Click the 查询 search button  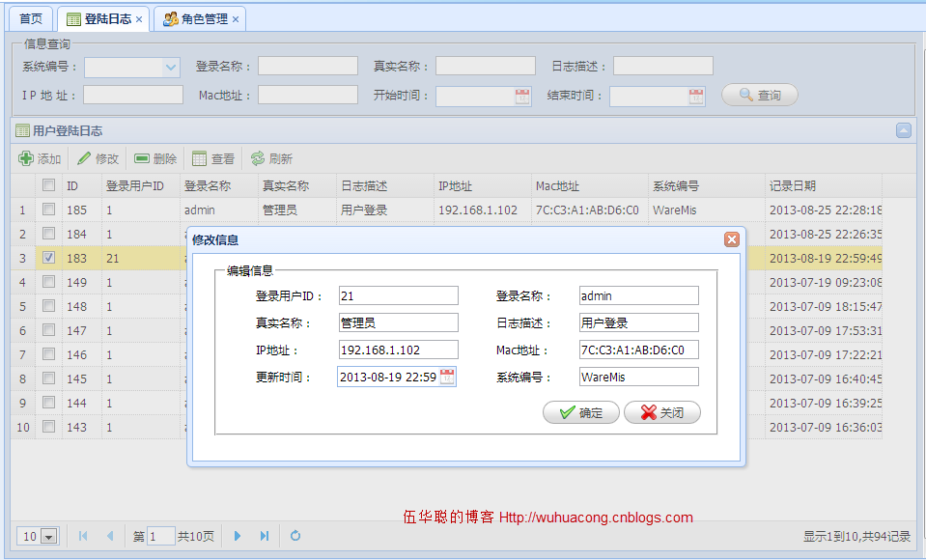[x=760, y=96]
